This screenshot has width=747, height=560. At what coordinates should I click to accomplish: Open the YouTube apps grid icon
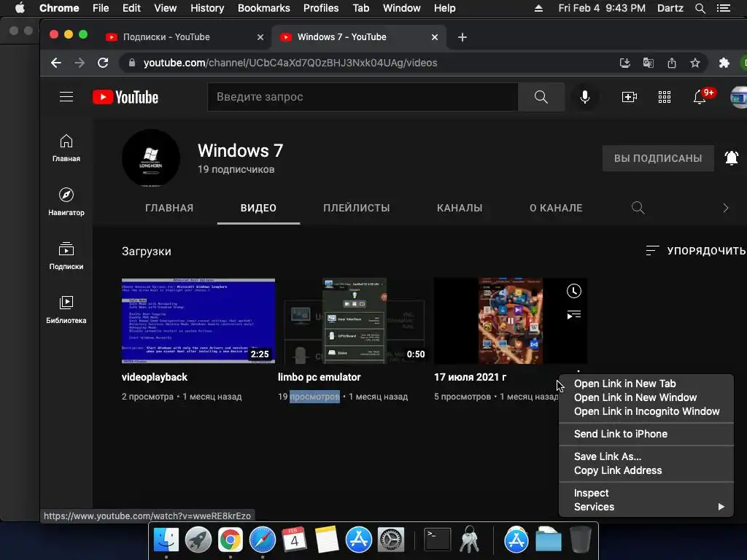(x=664, y=97)
